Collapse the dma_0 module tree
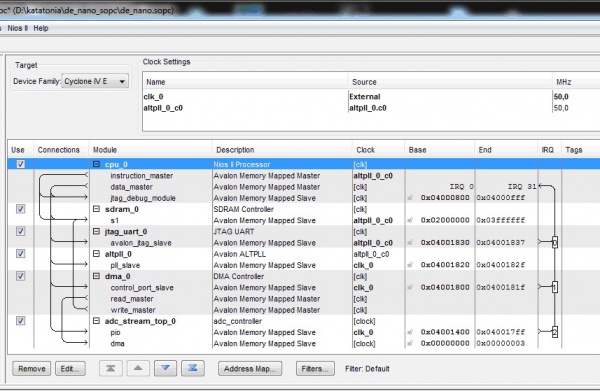The height and width of the screenshot is (391, 600). point(96,276)
